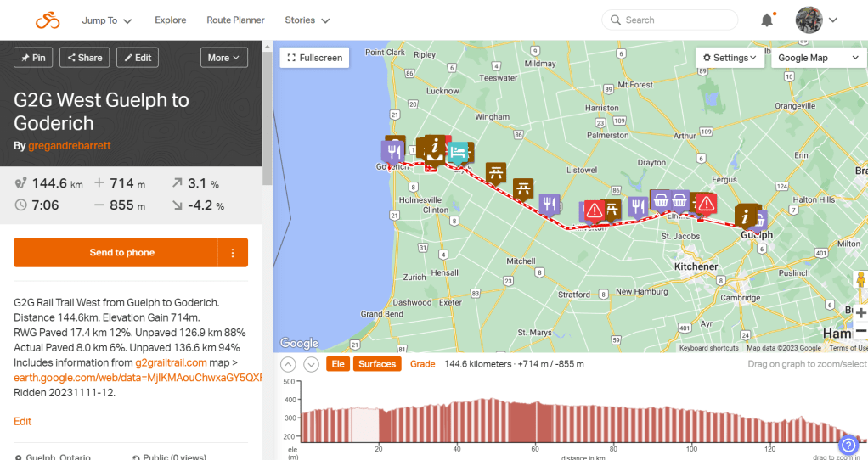This screenshot has height=460, width=868.
Task: Click the Ride with GPS logo
Action: click(x=47, y=20)
